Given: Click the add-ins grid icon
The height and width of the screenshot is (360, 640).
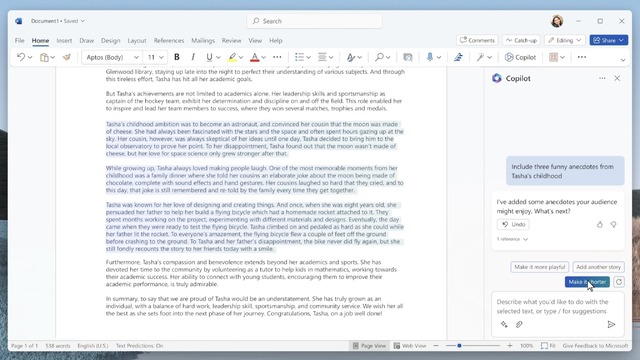Looking at the screenshot, I should 553,57.
